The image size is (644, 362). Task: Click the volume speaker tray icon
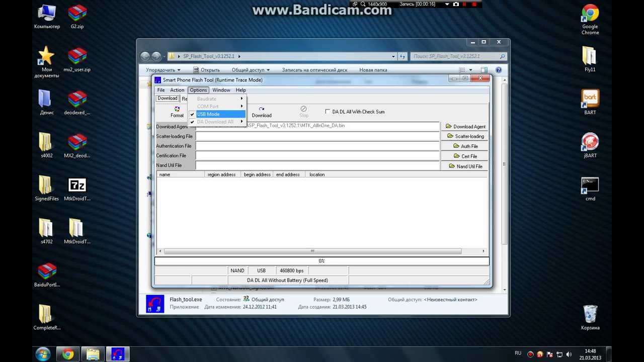click(568, 354)
